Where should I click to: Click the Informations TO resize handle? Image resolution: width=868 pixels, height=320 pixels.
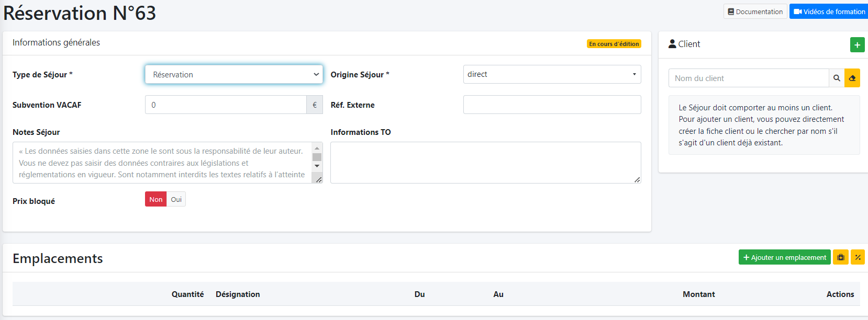[637, 179]
